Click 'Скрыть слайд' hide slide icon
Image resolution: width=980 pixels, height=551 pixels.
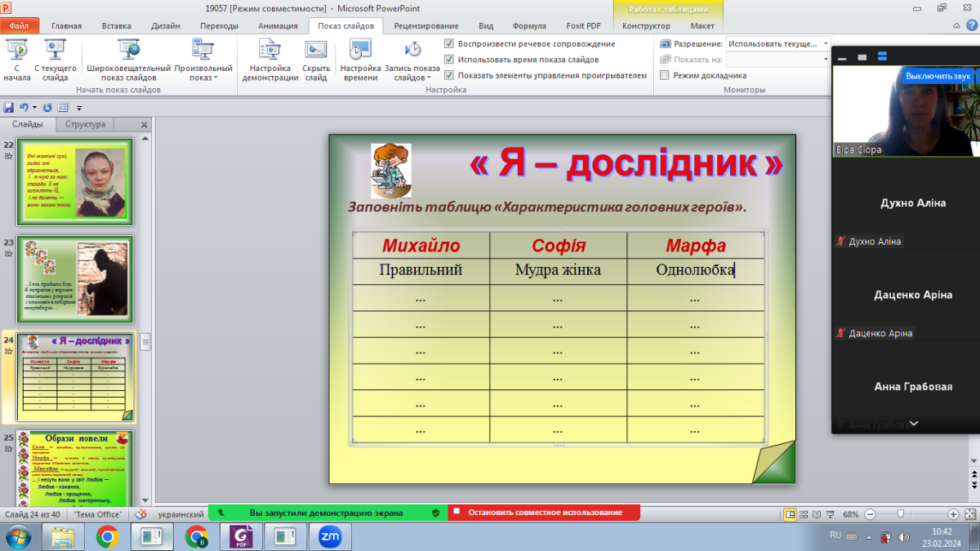click(x=316, y=51)
